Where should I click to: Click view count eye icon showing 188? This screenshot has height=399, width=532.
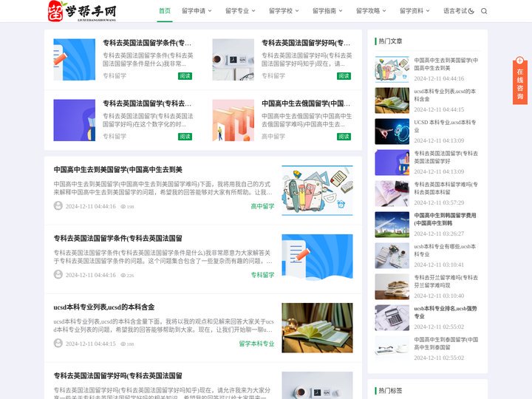(x=123, y=344)
